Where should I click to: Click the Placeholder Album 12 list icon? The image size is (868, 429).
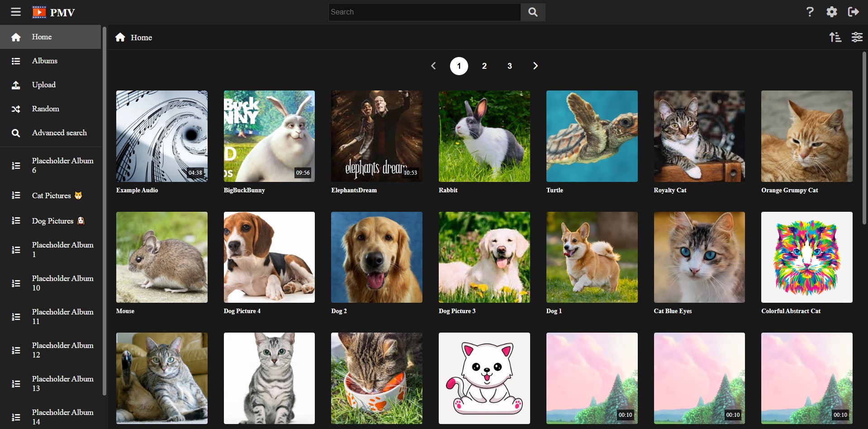16,350
